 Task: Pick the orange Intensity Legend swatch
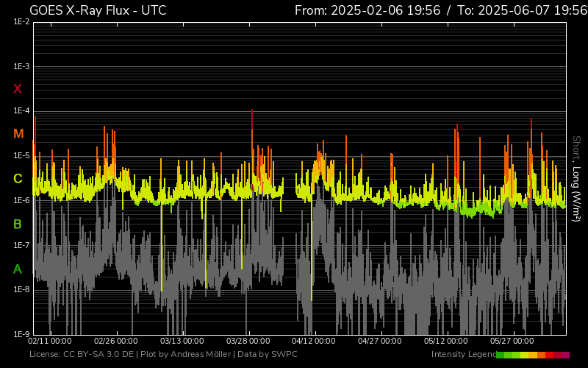click(x=542, y=355)
